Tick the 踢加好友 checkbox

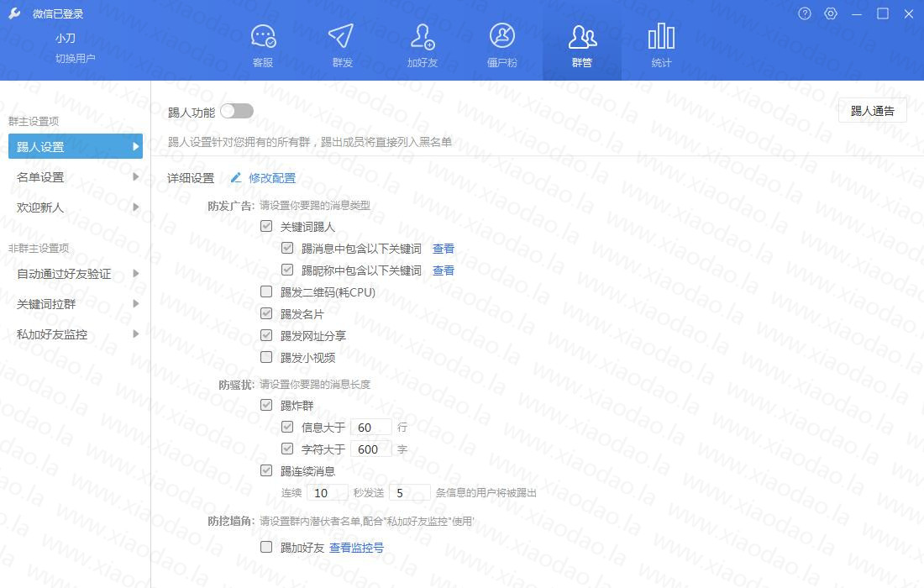tap(266, 548)
